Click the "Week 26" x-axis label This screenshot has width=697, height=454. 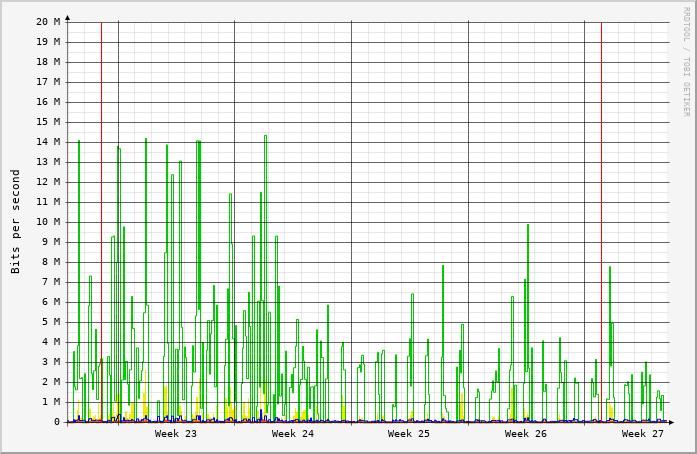point(525,434)
